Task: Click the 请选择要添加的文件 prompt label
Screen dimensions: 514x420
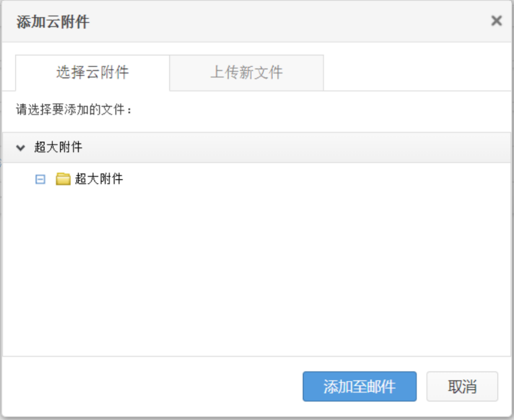Action: click(74, 109)
